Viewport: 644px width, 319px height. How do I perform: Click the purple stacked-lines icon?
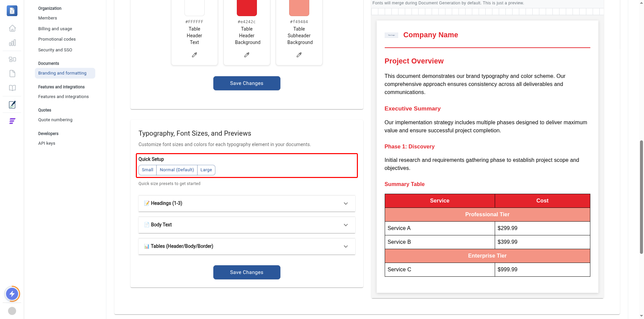point(12,121)
